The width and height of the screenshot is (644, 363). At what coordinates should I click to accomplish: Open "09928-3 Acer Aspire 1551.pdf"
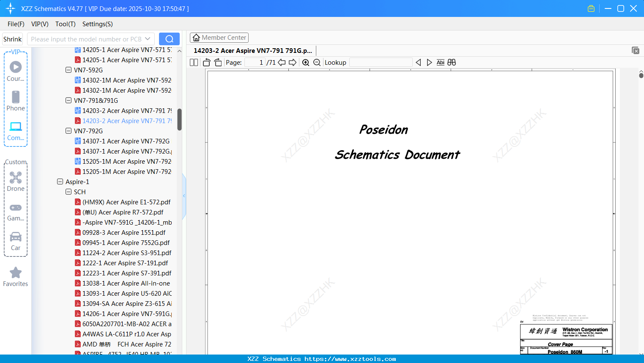click(120, 232)
